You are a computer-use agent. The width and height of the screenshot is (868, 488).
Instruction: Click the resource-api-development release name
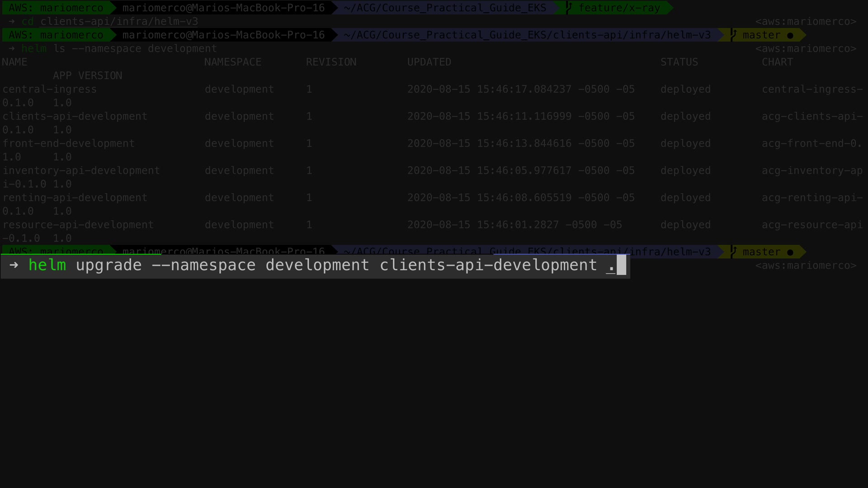[x=78, y=225]
